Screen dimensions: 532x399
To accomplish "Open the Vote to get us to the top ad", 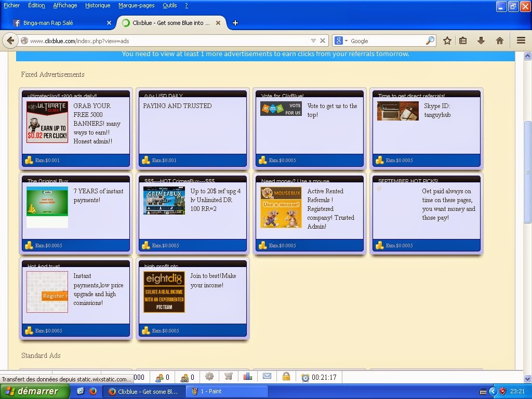I will click(x=332, y=110).
